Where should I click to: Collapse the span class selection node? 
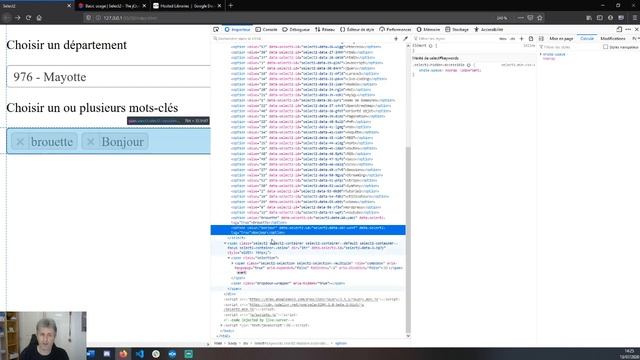coord(229,258)
